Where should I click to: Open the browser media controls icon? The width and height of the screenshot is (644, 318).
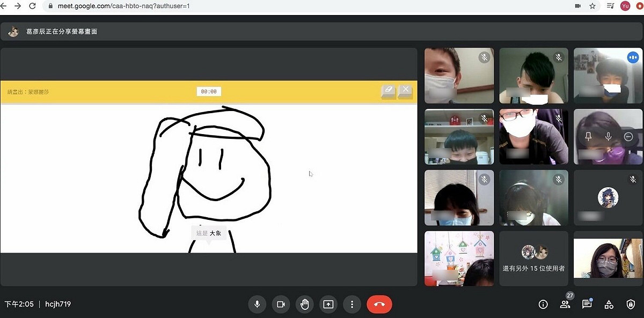610,6
